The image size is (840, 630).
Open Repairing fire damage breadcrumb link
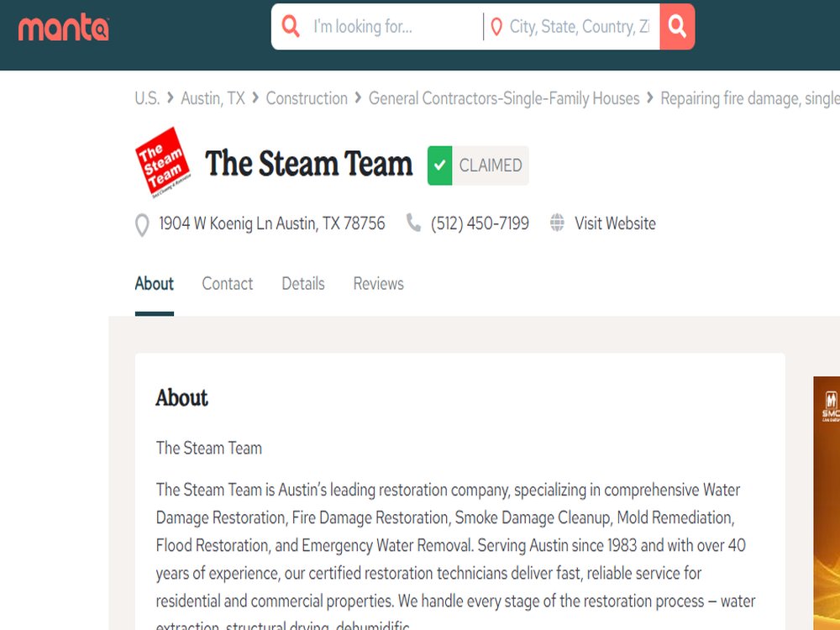pyautogui.click(x=750, y=98)
